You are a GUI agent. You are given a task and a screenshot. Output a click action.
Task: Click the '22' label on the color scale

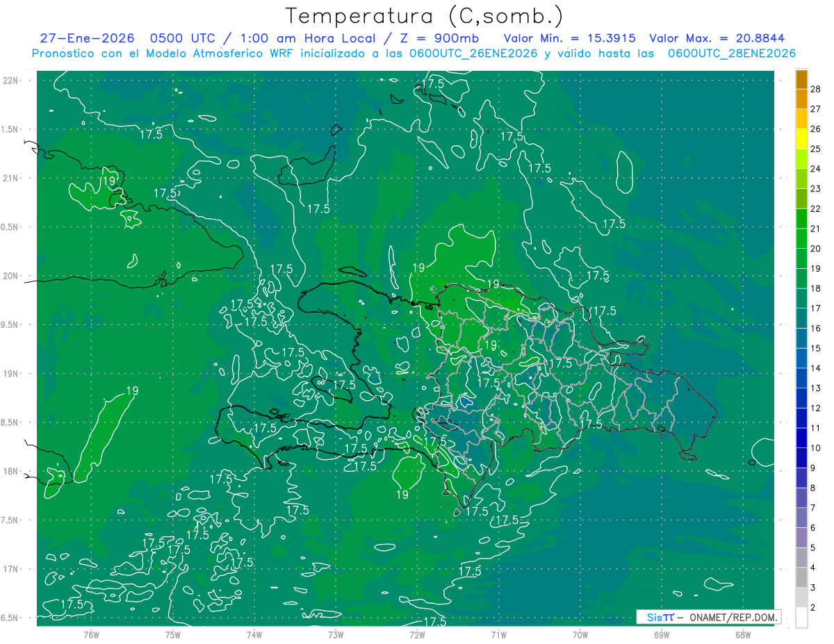[x=816, y=209]
